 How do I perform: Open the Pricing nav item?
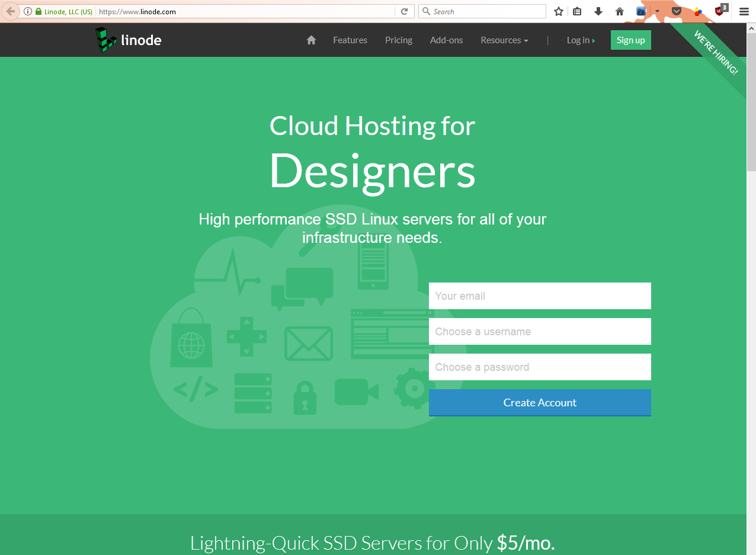399,40
